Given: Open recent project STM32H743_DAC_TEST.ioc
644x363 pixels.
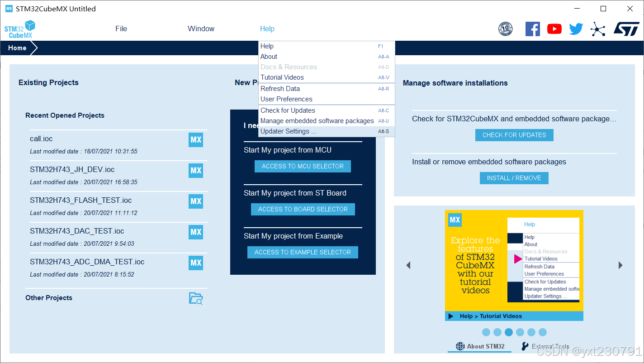Looking at the screenshot, I should pos(77,231).
